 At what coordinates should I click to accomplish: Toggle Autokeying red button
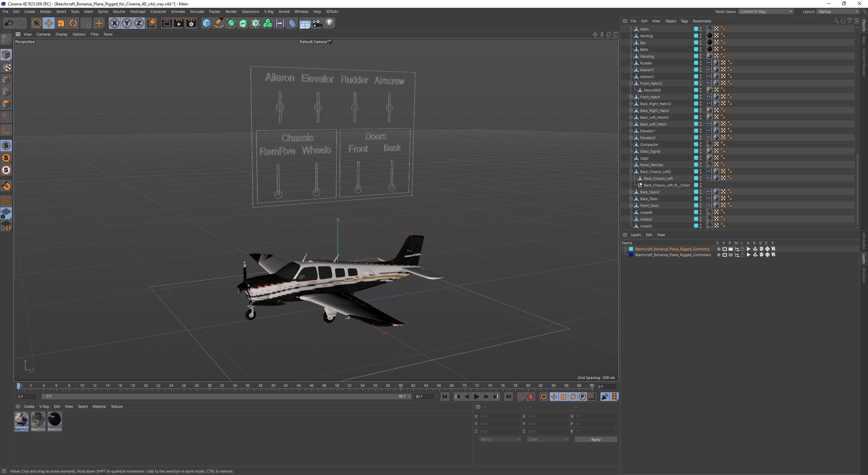[531, 397]
